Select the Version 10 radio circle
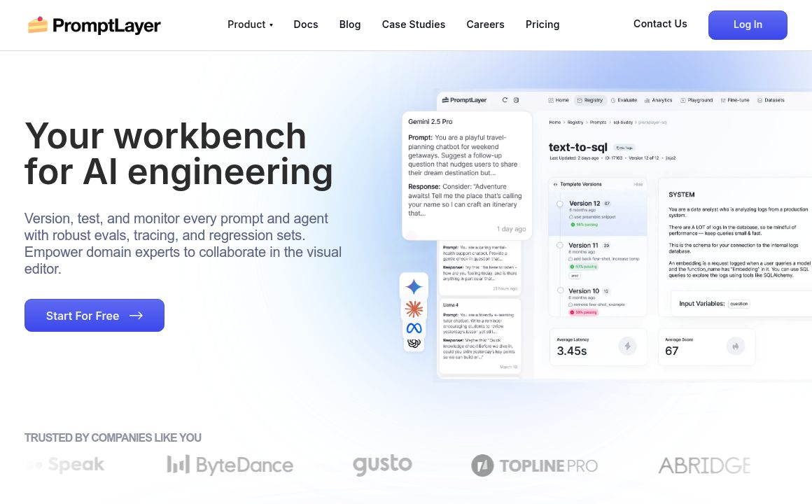This screenshot has width=812, height=504. [560, 291]
